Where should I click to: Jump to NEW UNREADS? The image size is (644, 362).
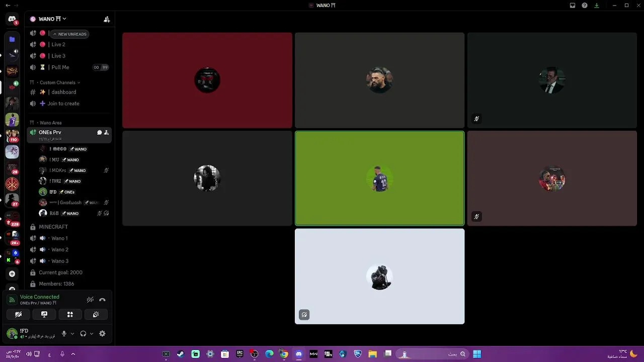(69, 34)
